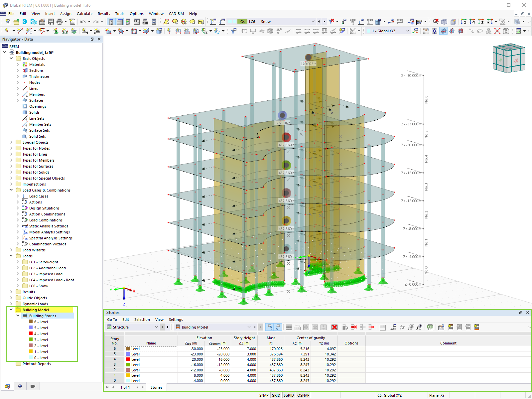
Task: Click the cancel selection magnifier icon
Action: tap(436, 22)
